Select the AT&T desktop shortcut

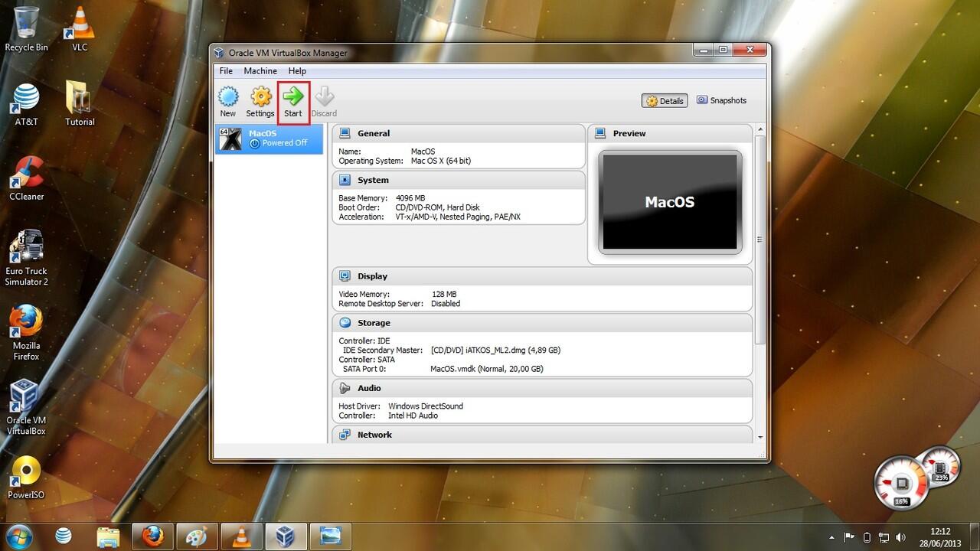26,105
